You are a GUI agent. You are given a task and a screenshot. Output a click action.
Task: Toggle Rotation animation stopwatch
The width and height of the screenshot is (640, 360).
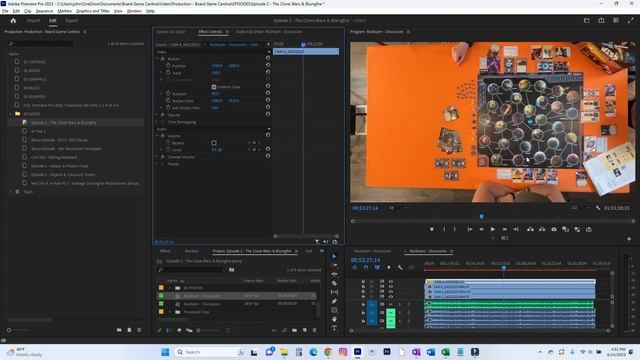coord(168,93)
